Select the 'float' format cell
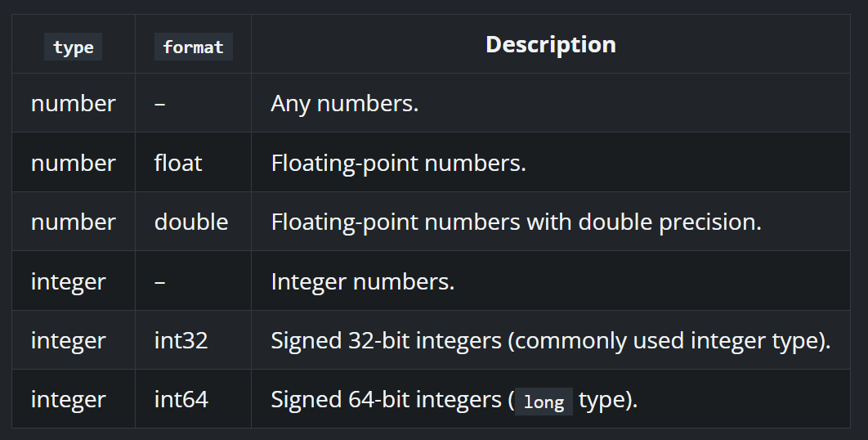868x440 pixels. 178,163
